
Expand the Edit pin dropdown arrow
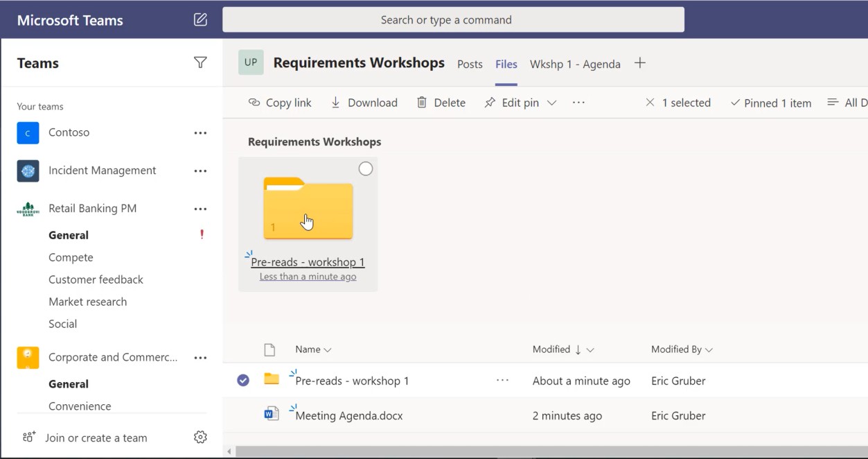552,103
